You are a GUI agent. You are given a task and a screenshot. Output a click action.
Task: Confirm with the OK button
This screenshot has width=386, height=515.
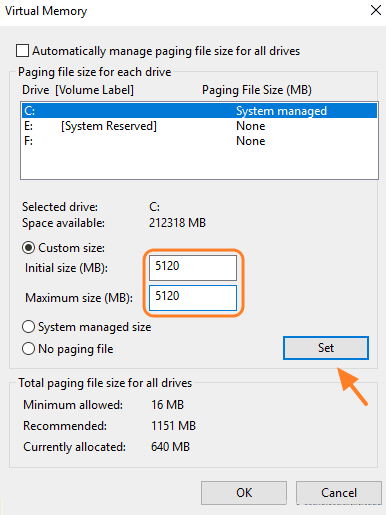pos(244,493)
